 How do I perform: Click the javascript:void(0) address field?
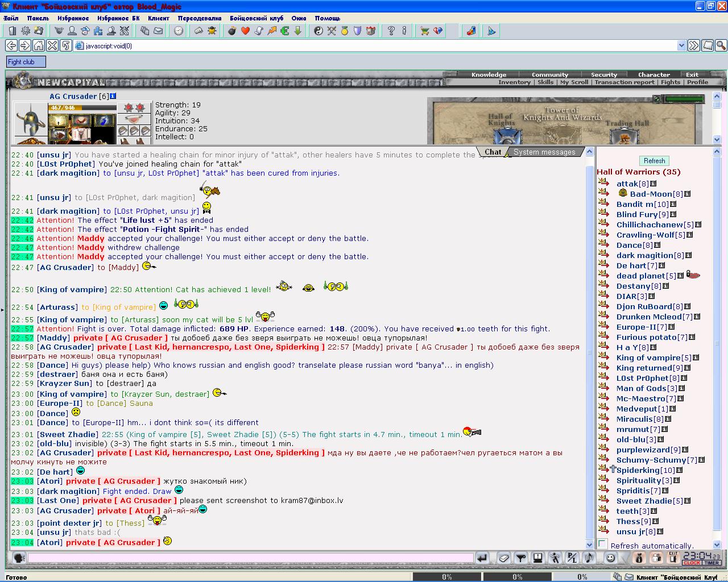[x=375, y=45]
